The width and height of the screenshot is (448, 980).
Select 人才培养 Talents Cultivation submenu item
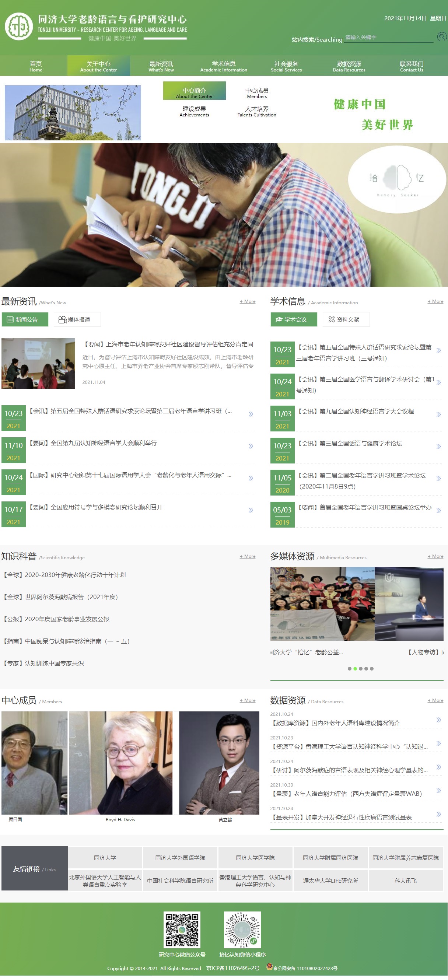257,111
